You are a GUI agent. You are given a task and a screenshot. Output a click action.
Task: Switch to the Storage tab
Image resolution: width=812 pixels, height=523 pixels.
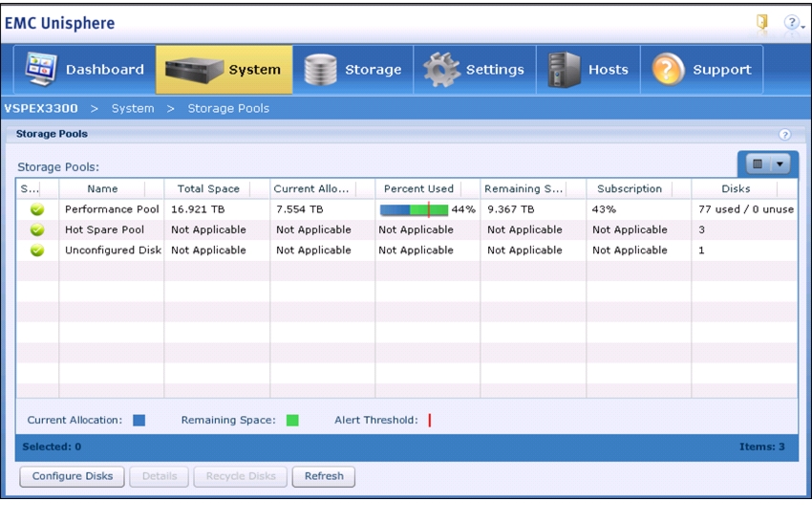(x=353, y=70)
